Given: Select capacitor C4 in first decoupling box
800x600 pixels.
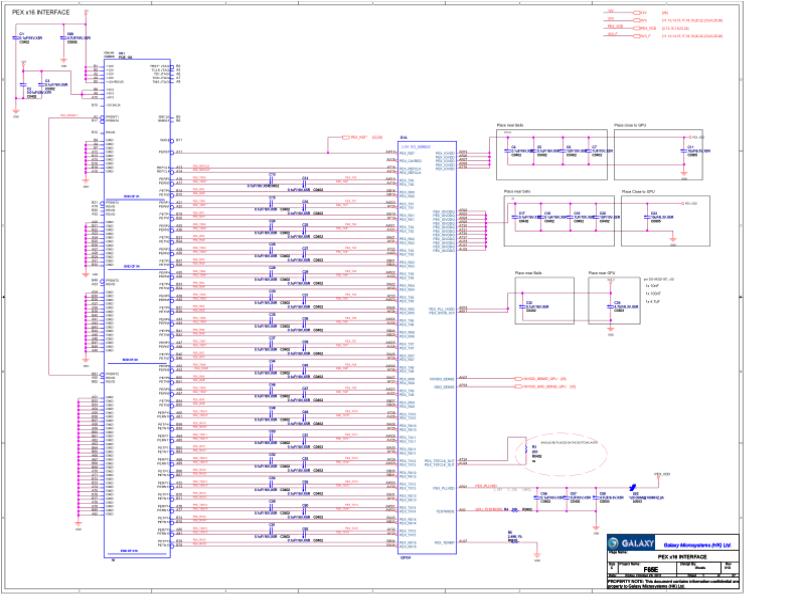Looking at the screenshot, I should (507, 151).
